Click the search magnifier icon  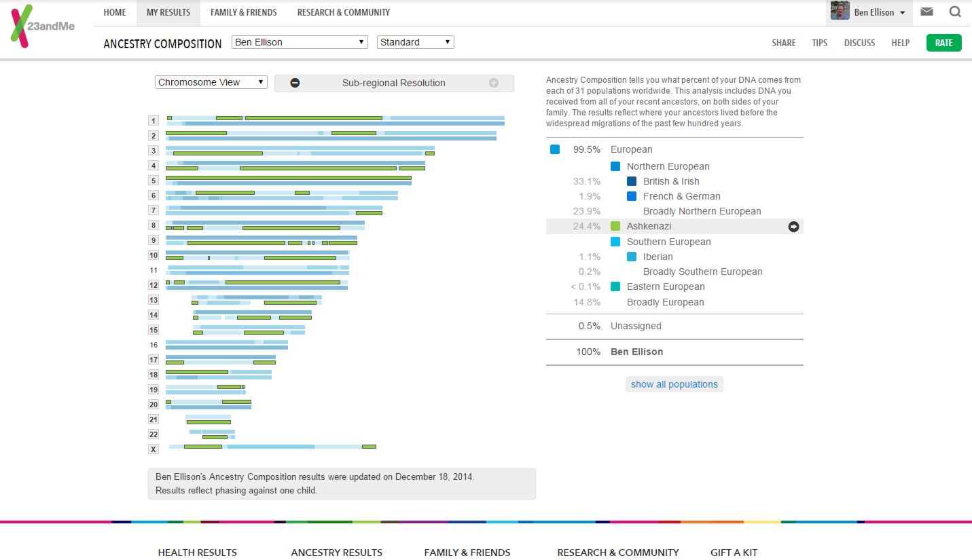tap(955, 12)
